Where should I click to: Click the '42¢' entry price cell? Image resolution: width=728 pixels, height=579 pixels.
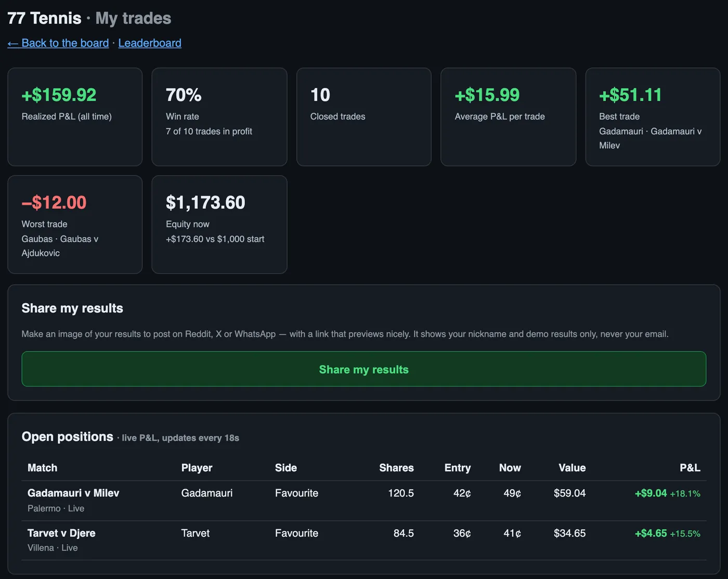(462, 493)
